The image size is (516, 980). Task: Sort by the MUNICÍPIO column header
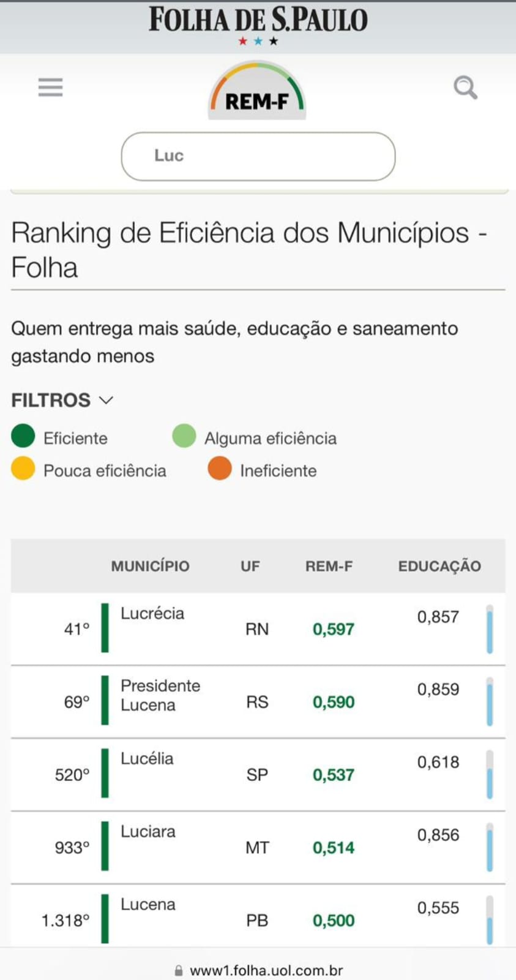[x=150, y=566]
